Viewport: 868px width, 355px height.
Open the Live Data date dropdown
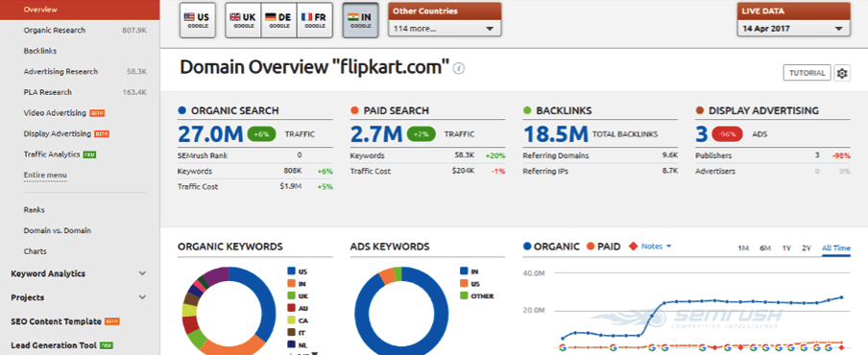pyautogui.click(x=793, y=29)
